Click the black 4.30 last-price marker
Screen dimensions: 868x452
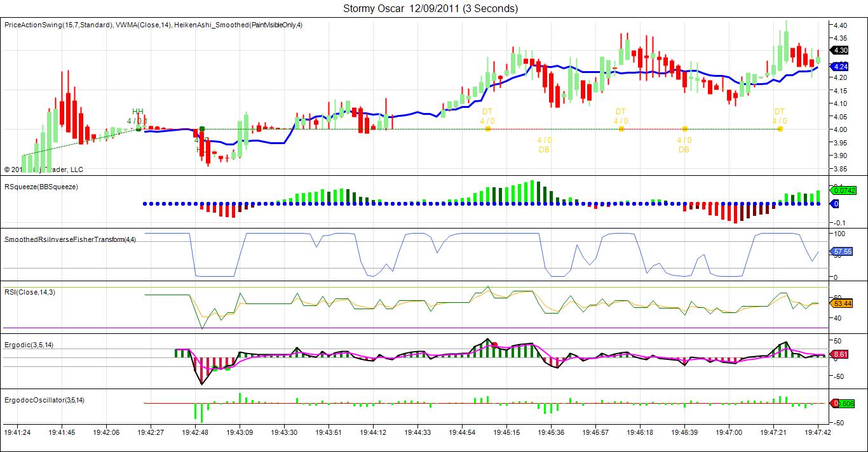839,50
